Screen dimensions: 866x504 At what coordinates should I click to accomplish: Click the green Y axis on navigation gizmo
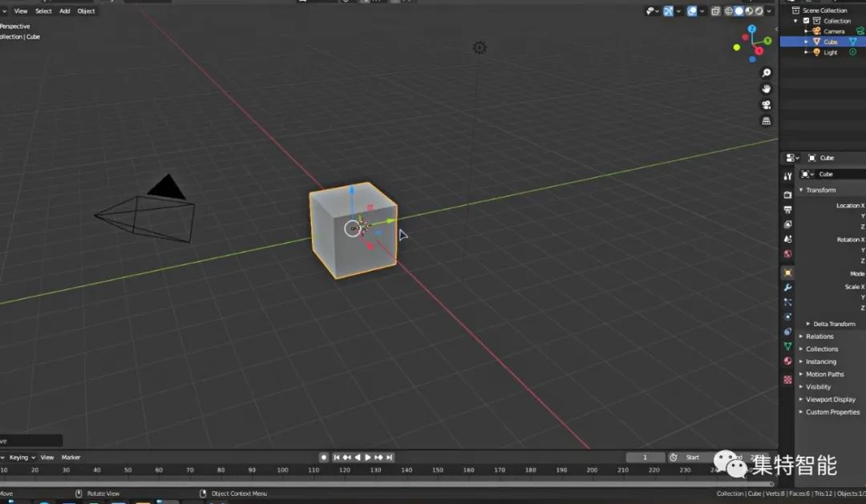pyautogui.click(x=767, y=41)
